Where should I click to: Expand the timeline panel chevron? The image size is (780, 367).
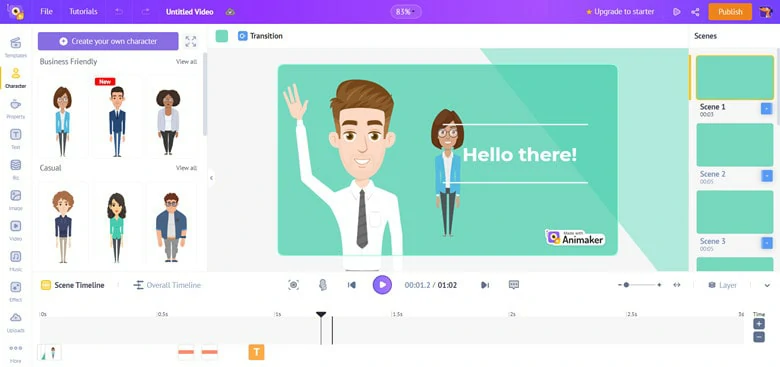pyautogui.click(x=767, y=285)
